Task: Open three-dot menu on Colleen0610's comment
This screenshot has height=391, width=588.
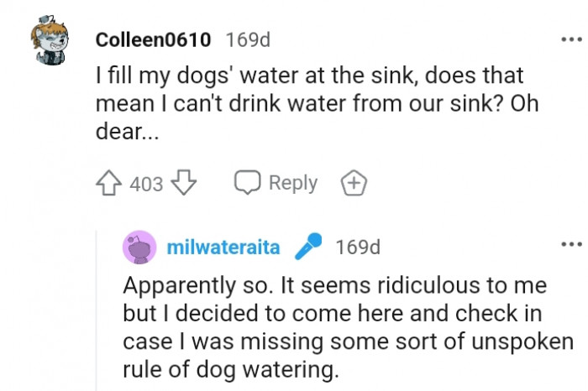Action: pyautogui.click(x=570, y=39)
